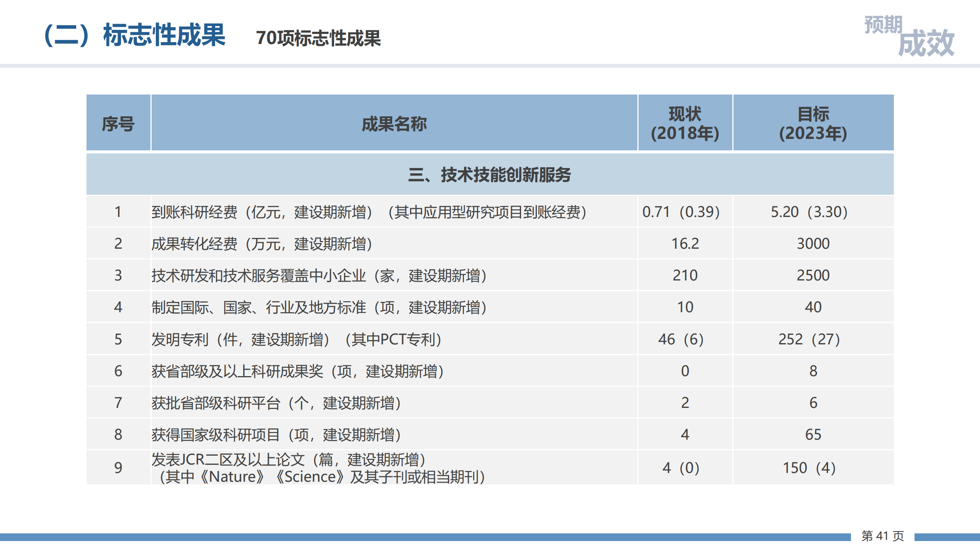Select the 序号 column header
Image resolution: width=980 pixels, height=551 pixels.
[x=118, y=124]
